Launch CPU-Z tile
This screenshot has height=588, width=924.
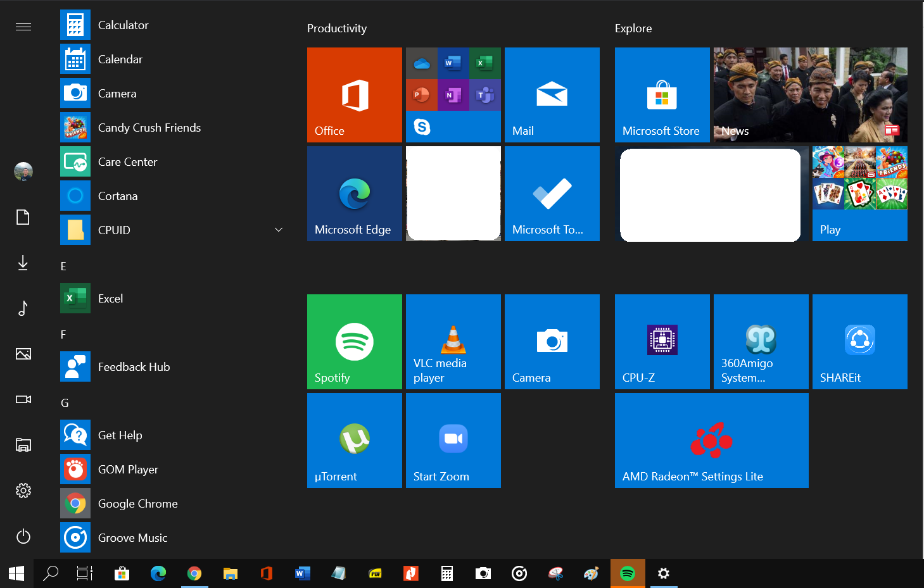(662, 342)
